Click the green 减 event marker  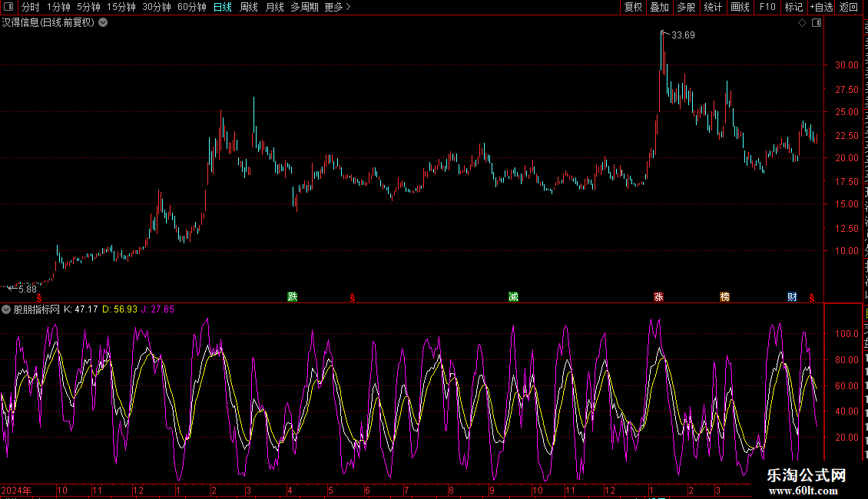(514, 297)
